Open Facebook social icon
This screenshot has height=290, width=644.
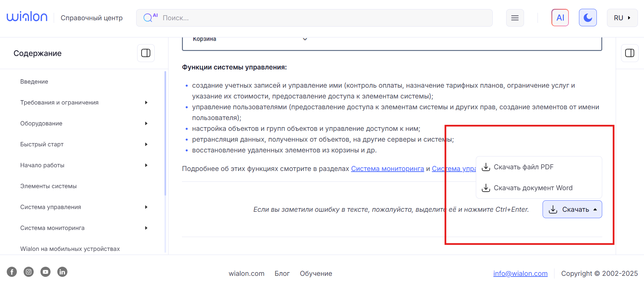tap(12, 272)
